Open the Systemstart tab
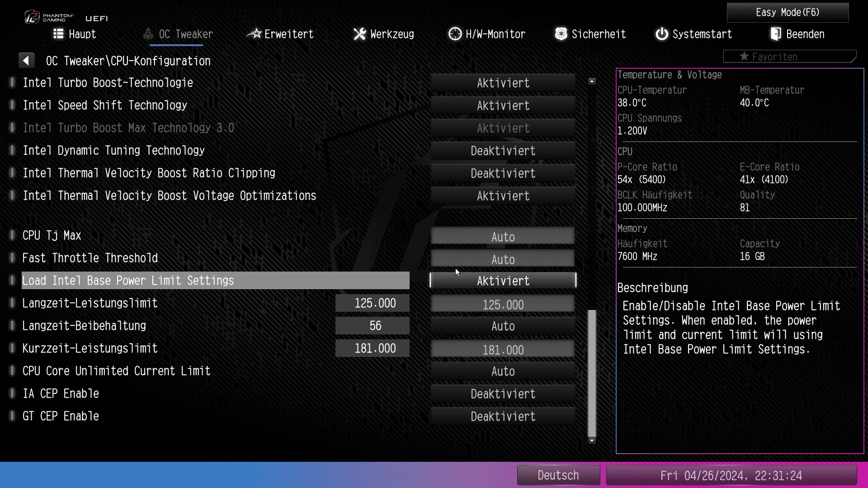This screenshot has width=868, height=488. 694,34
